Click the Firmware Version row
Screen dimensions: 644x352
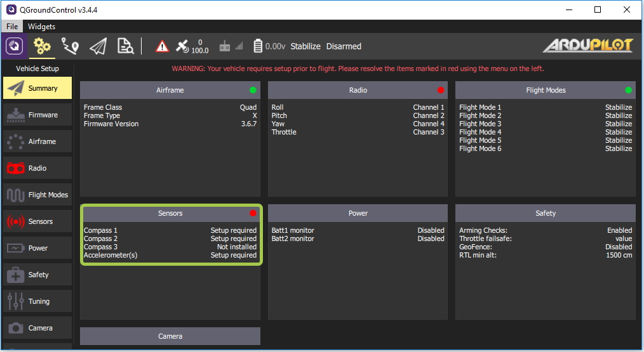(170, 124)
